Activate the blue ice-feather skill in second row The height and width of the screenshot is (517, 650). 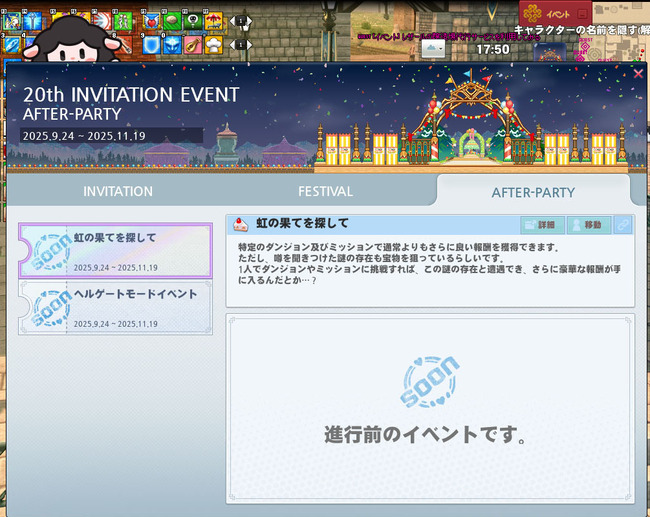point(11,45)
